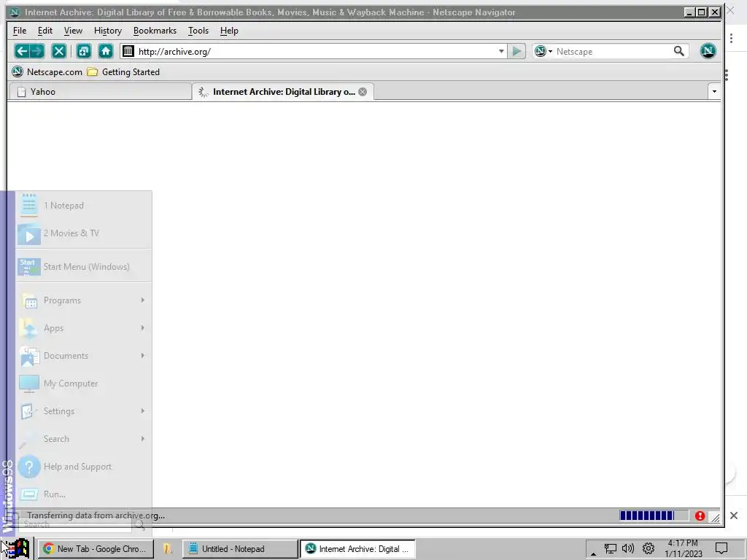Viewport: 747px width, 560px height.
Task: Expand the Apps submenu
Action: point(84,328)
